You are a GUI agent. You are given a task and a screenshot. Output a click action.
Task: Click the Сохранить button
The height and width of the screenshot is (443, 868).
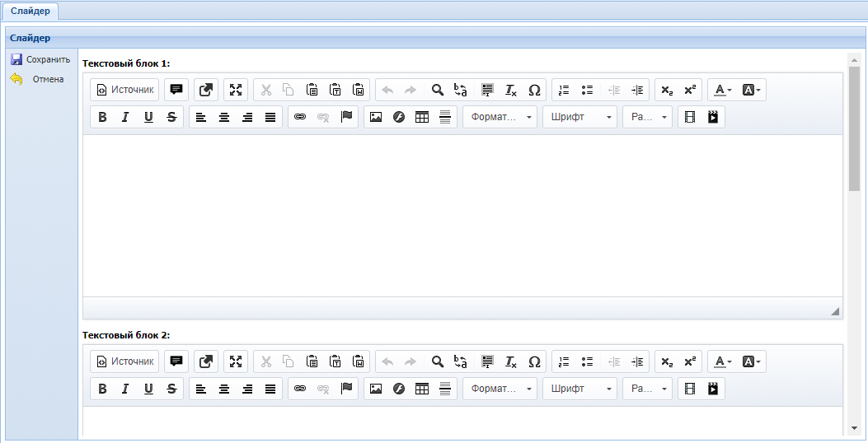tap(40, 59)
